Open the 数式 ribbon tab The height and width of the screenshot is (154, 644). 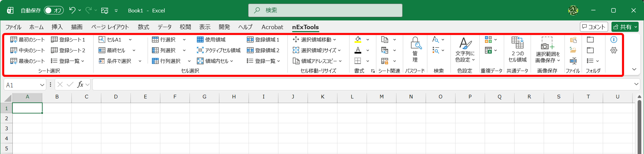point(143,27)
